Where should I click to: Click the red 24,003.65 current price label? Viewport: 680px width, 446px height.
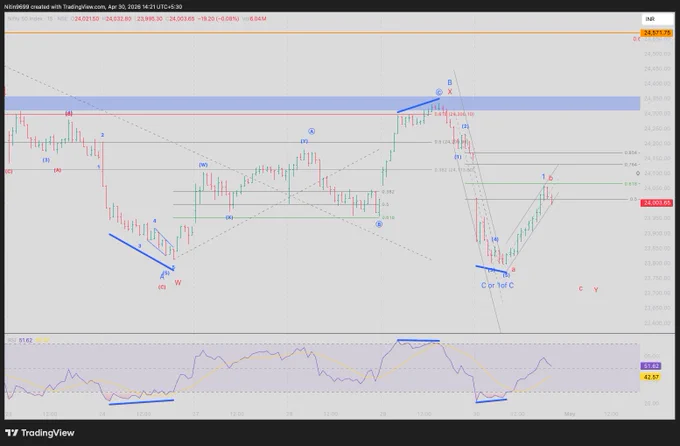(x=657, y=203)
